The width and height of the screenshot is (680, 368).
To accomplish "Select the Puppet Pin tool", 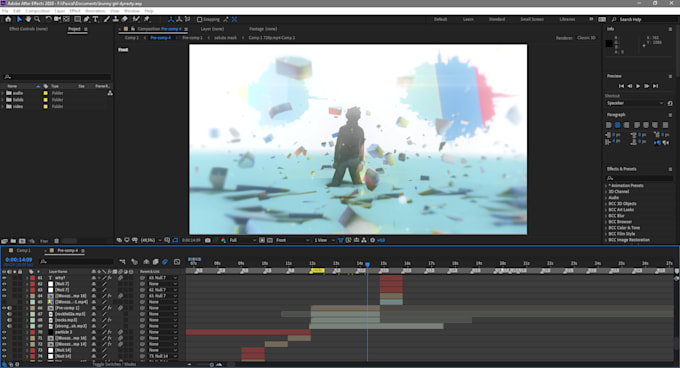I will pos(147,19).
